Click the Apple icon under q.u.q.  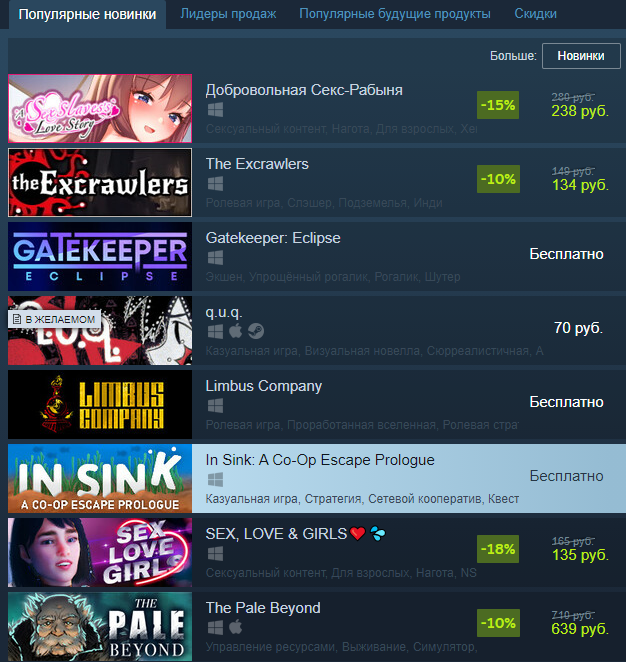point(236,331)
